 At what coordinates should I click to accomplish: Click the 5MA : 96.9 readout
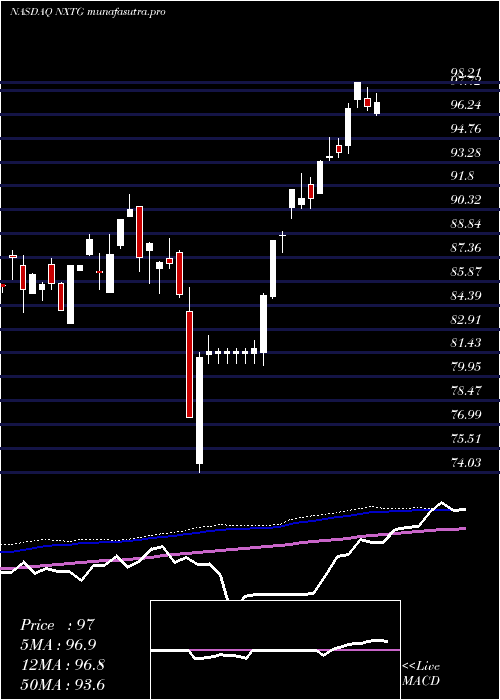[58, 645]
